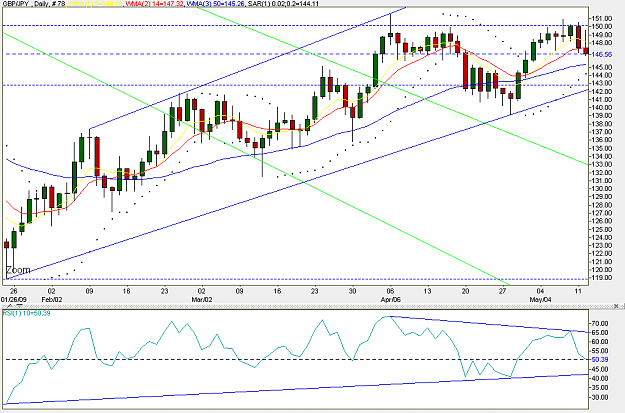The width and height of the screenshot is (625, 413).
Task: Click the '27' day tick on date axis
Action: point(503,291)
